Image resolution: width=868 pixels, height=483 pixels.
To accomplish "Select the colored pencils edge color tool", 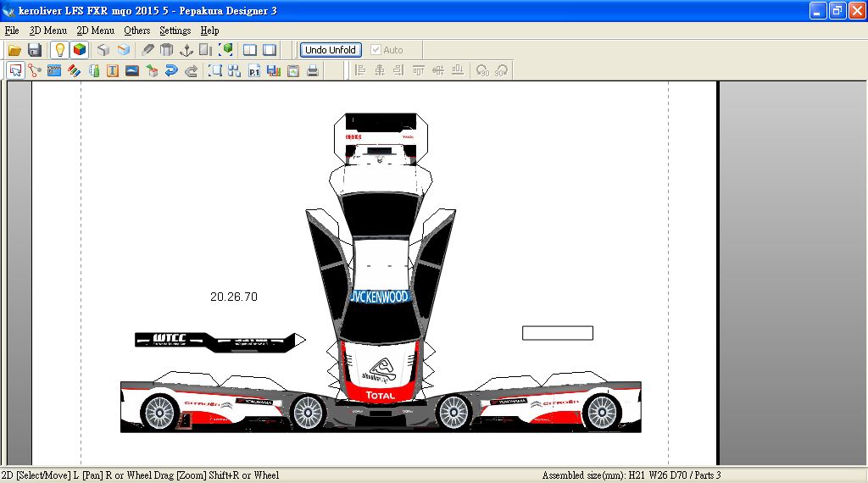I will pyautogui.click(x=75, y=71).
